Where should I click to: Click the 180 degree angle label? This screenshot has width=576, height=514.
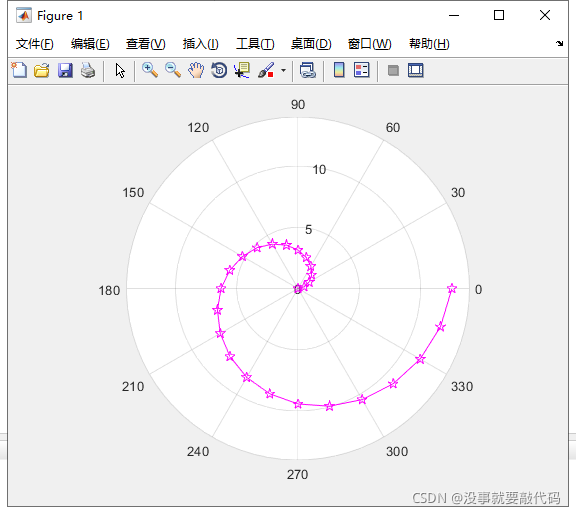109,291
